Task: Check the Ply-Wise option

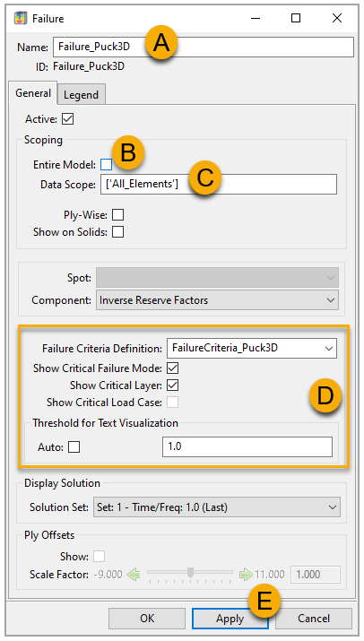Action: pos(117,214)
